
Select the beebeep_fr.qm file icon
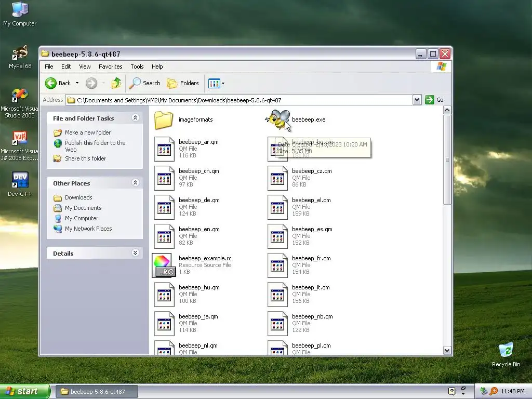pos(277,265)
